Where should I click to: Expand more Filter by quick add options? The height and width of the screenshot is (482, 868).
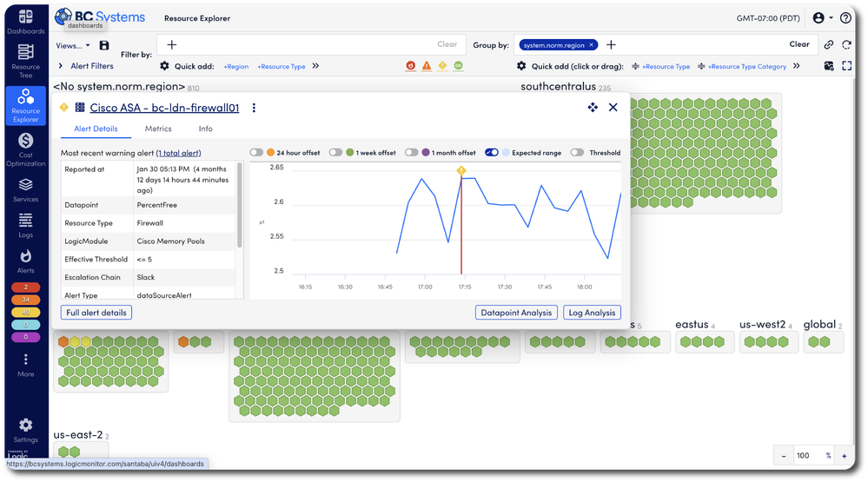tap(315, 66)
